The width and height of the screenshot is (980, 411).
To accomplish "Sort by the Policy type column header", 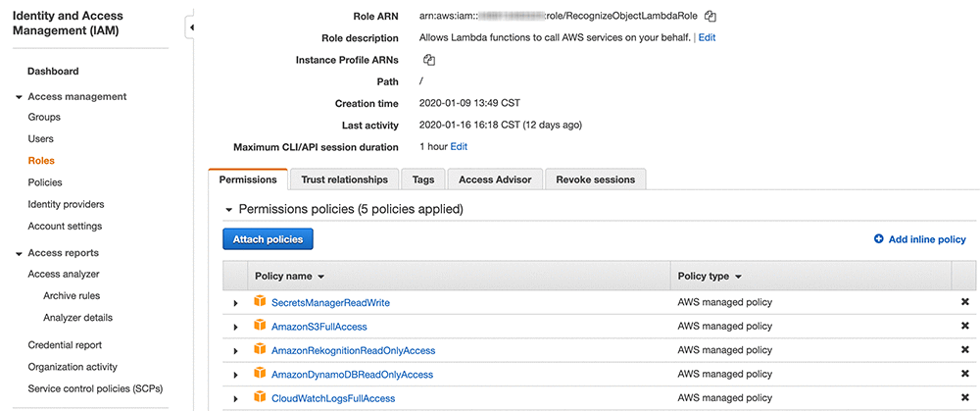I will (x=710, y=276).
